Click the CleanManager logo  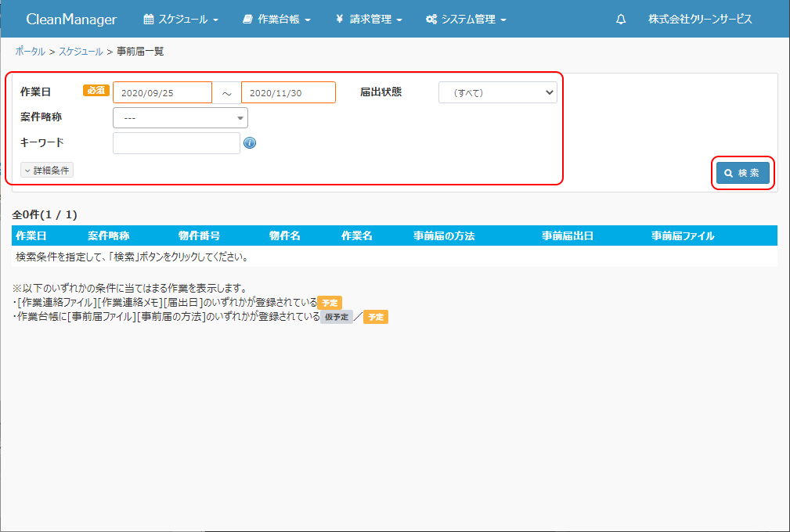[71, 20]
